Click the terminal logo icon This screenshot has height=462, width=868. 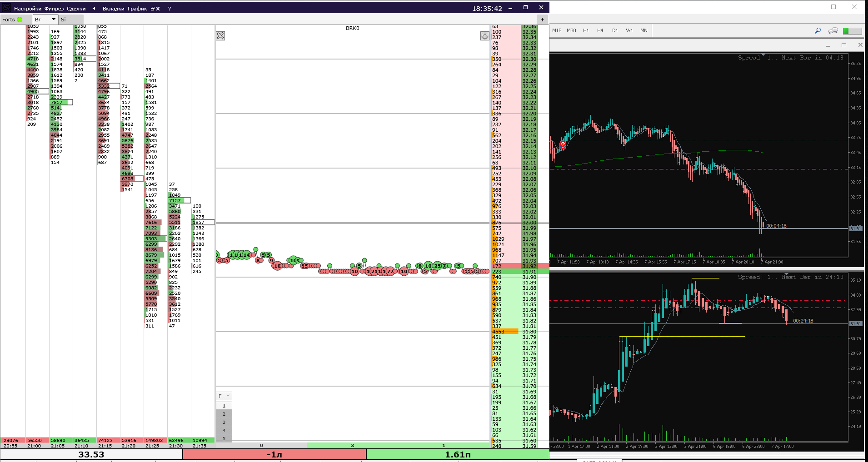pos(6,8)
